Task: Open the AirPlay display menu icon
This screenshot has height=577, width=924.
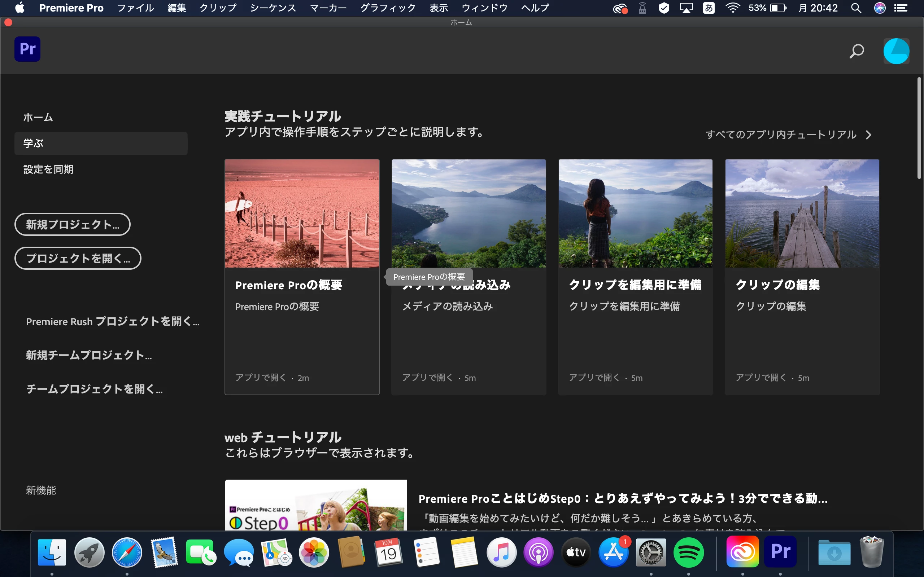Action: (686, 8)
